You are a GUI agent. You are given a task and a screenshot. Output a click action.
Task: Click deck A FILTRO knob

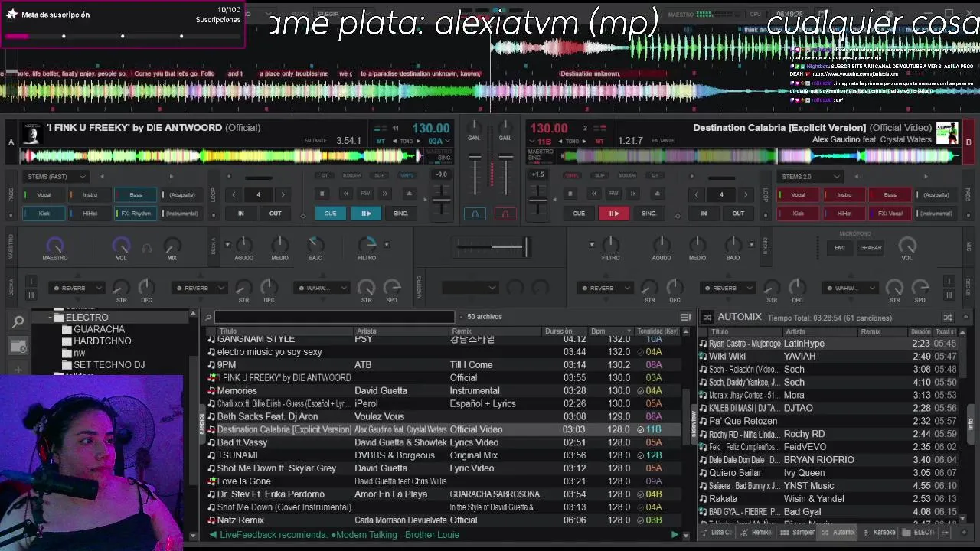click(367, 244)
